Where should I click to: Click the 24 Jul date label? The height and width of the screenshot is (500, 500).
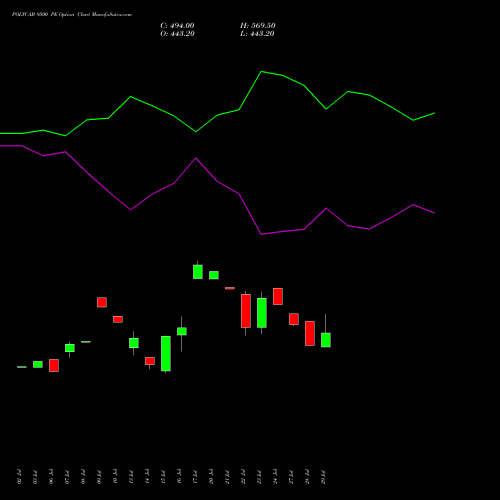[275, 477]
